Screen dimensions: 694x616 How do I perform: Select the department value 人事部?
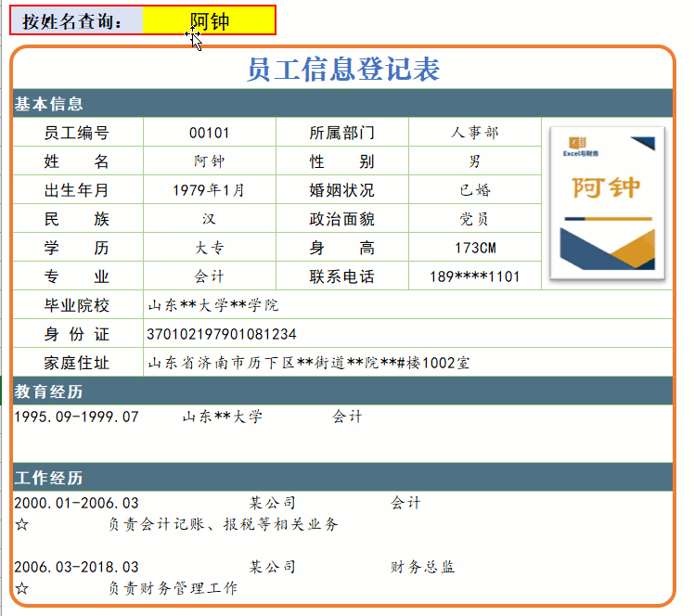[x=475, y=133]
